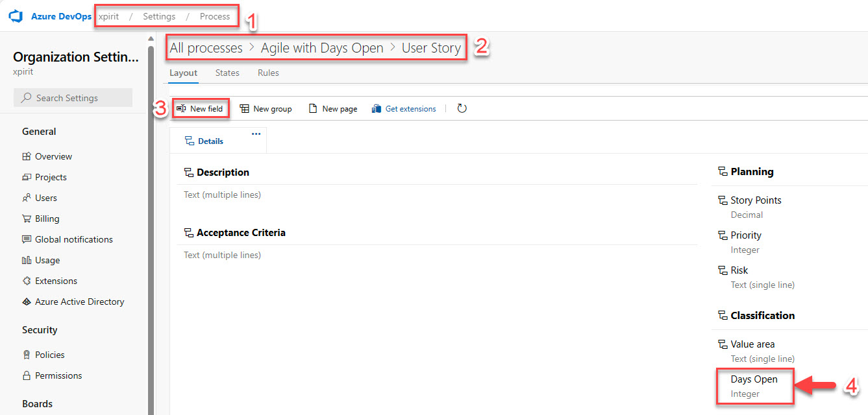Click the New field button
Viewport: 868px width, 415px height.
tap(201, 109)
